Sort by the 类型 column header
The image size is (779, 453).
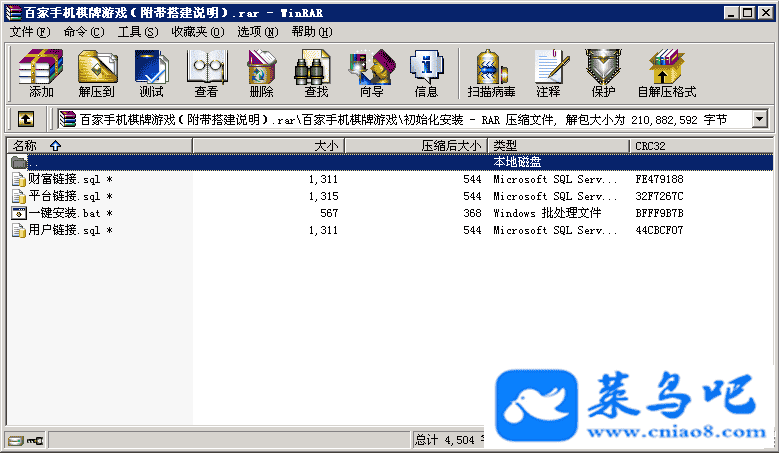[559, 146]
